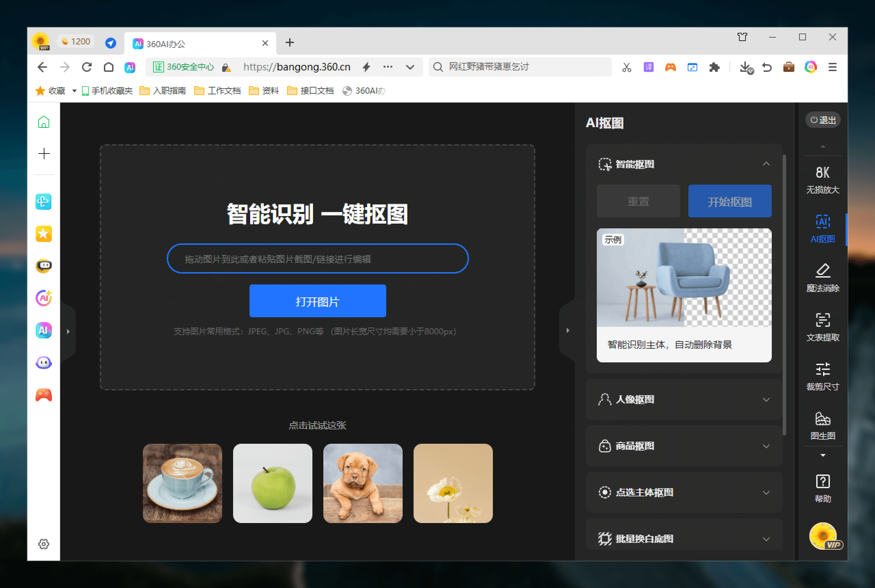This screenshot has height=588, width=875.
Task: Click the scissors screenshot icon in toolbar
Action: (627, 67)
